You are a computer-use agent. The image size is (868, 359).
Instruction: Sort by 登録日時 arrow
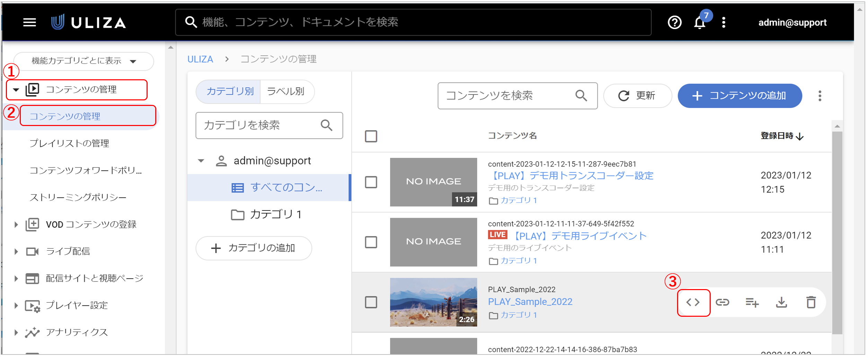coord(800,136)
